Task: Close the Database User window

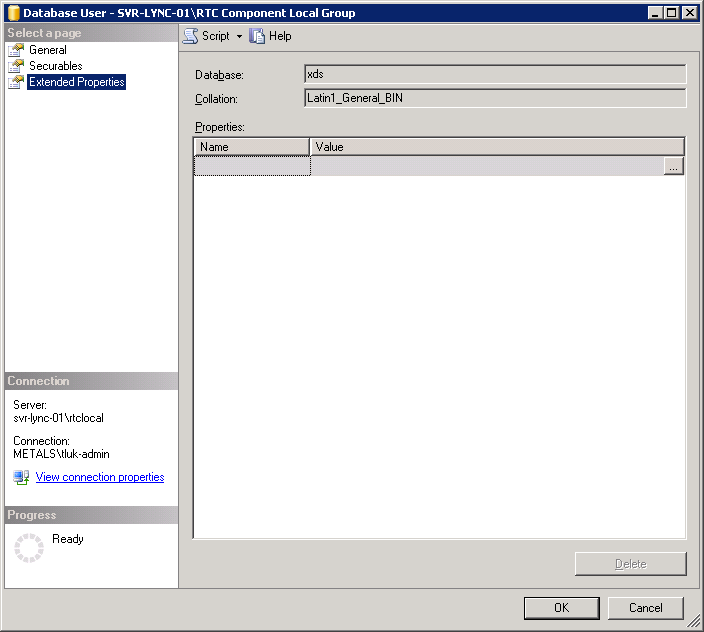Action: coord(689,13)
